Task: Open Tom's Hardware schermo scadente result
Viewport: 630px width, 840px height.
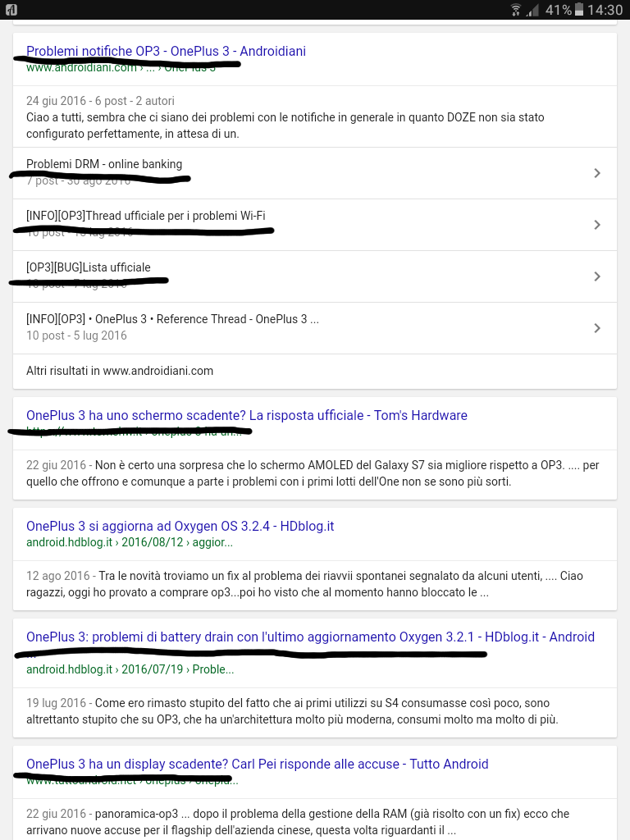Action: coord(246,415)
